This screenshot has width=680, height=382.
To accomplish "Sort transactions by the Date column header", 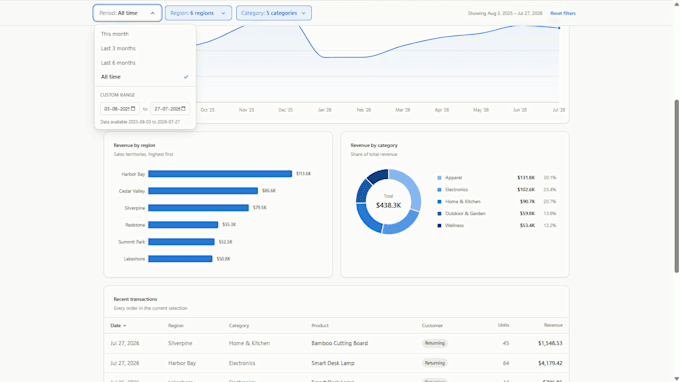I will (x=118, y=325).
